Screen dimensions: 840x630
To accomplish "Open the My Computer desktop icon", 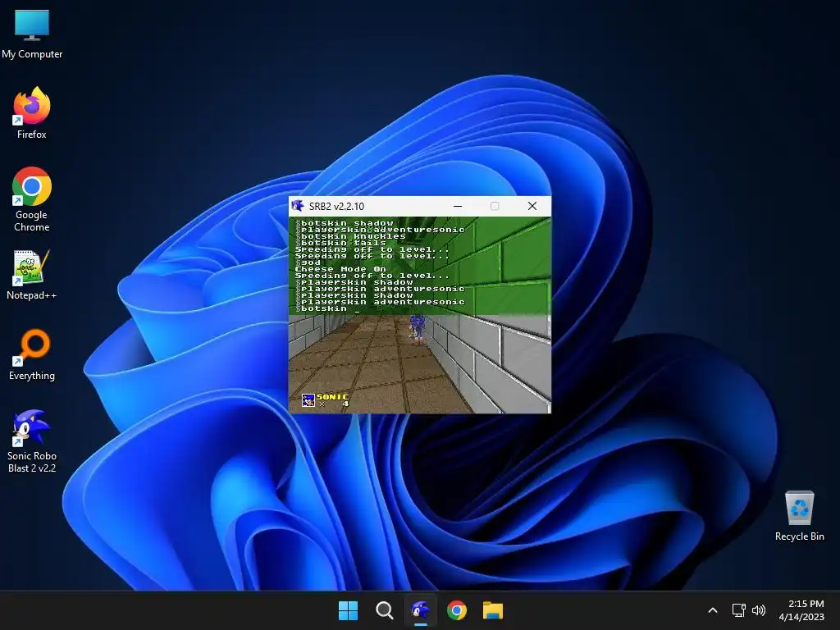I will point(32,34).
